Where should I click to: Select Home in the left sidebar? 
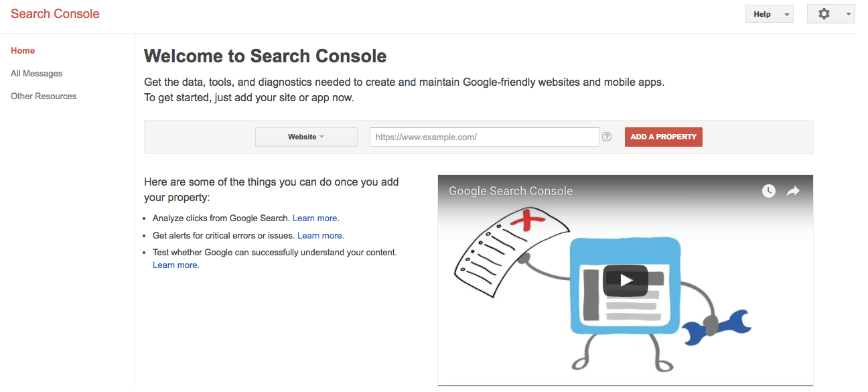click(x=23, y=50)
